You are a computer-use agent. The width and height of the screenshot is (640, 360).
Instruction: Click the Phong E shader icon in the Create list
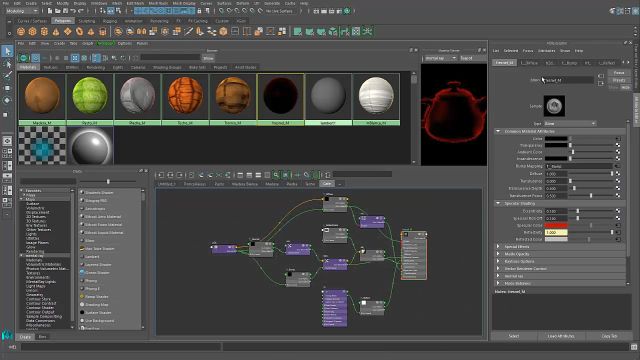tap(82, 289)
